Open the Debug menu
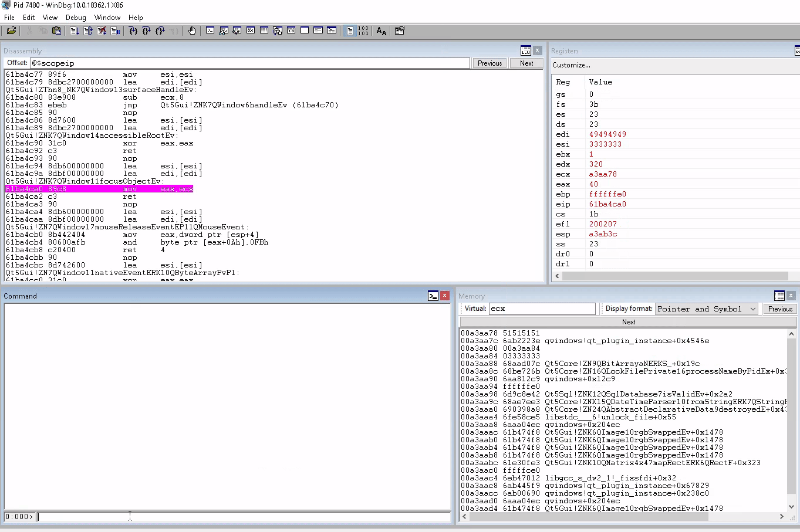The width and height of the screenshot is (800, 532). 76,17
